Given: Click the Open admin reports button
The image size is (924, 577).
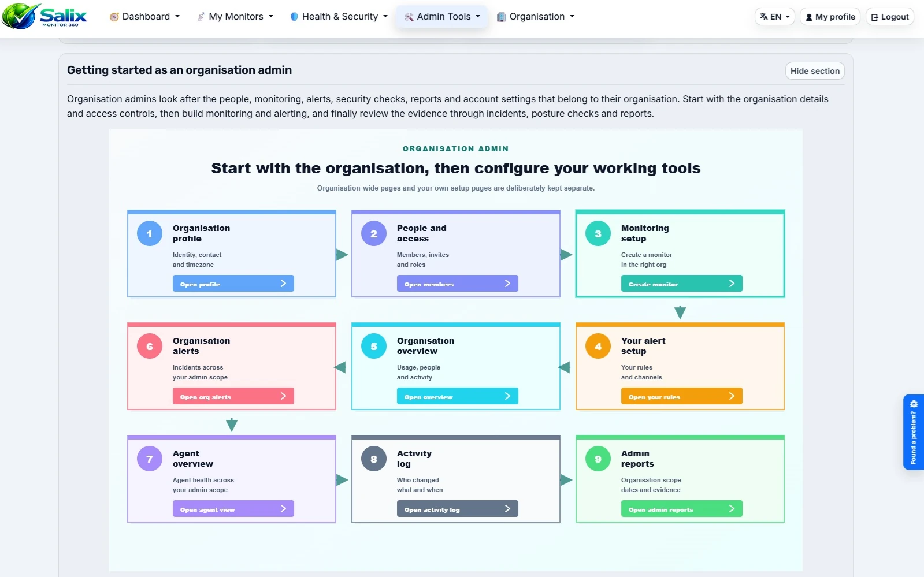Looking at the screenshot, I should (682, 508).
